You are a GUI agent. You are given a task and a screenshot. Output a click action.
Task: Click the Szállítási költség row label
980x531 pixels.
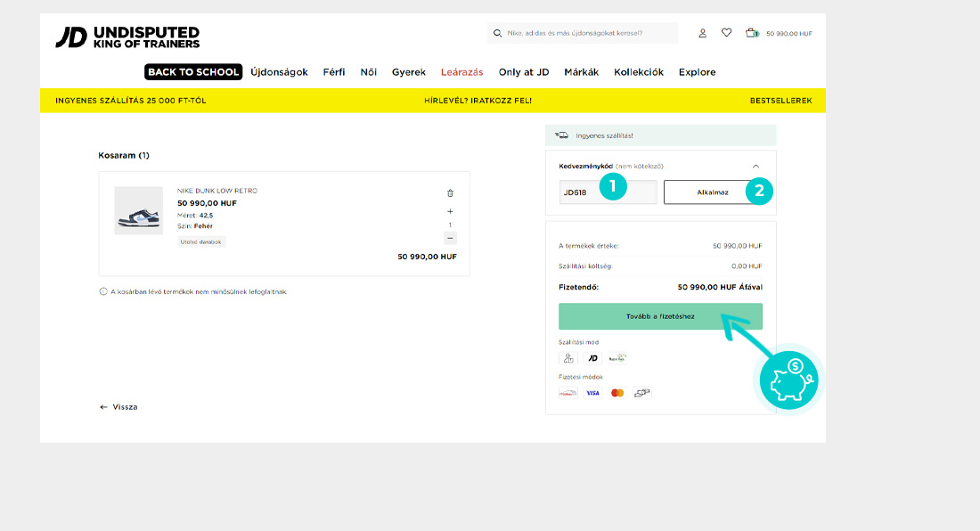pos(585,266)
